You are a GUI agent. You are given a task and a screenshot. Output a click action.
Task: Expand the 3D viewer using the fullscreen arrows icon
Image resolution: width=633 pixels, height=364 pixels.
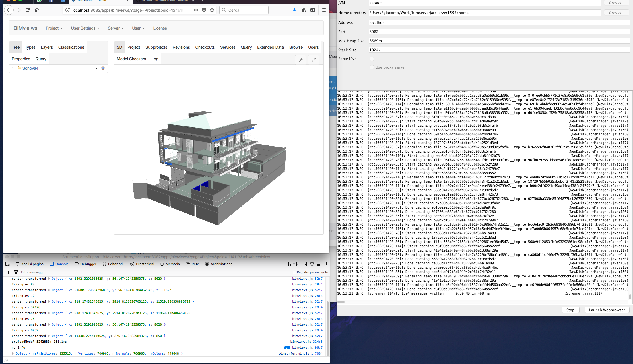click(313, 60)
